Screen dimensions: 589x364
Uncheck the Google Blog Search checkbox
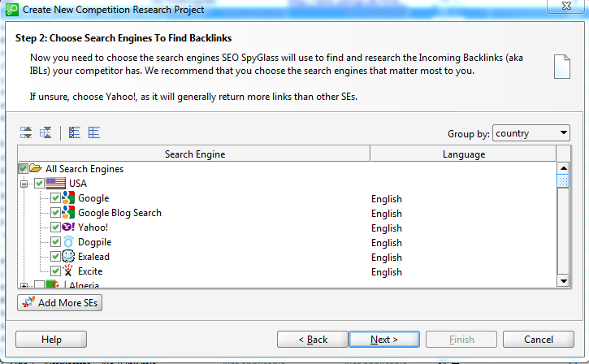(x=55, y=213)
